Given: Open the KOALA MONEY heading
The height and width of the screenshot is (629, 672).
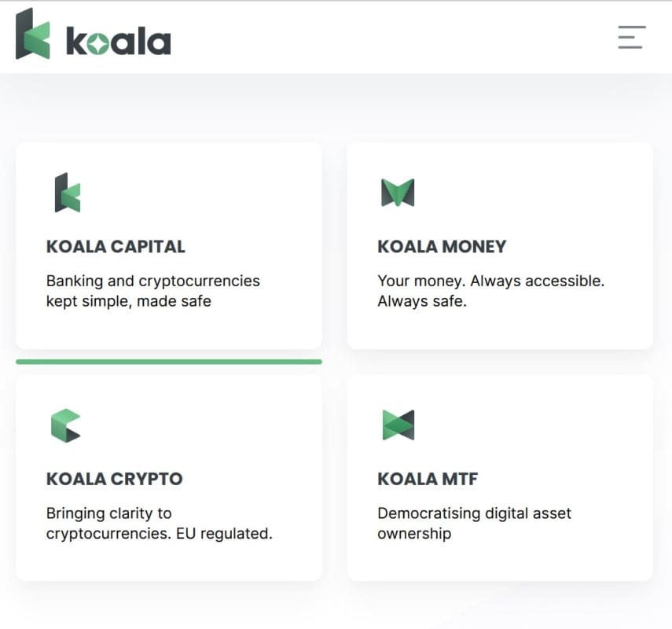Looking at the screenshot, I should click(x=442, y=247).
